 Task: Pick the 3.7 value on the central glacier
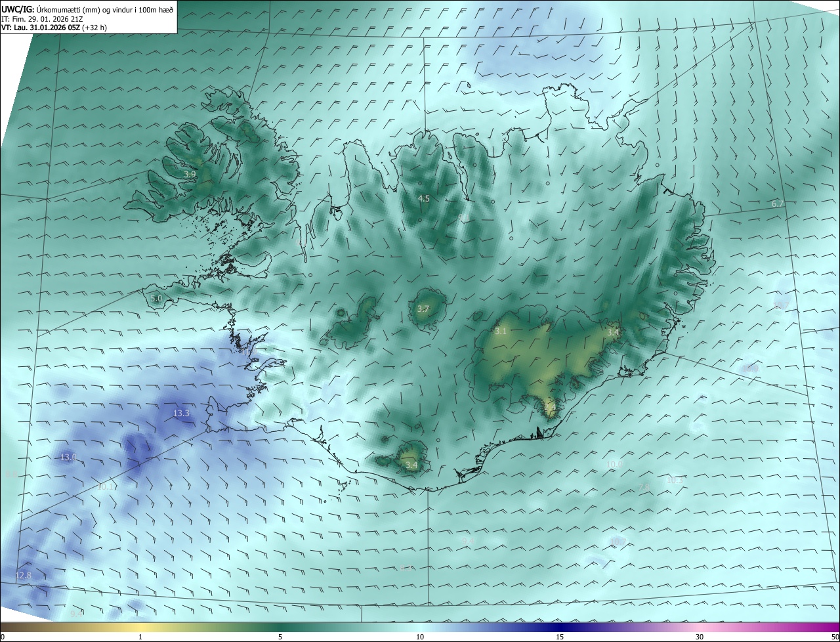pos(423,309)
